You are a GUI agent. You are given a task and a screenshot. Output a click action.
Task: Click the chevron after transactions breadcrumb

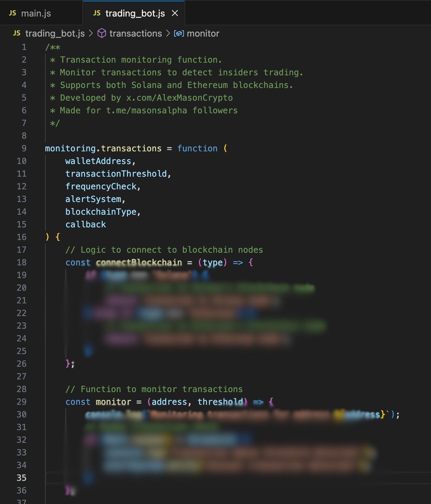click(168, 34)
